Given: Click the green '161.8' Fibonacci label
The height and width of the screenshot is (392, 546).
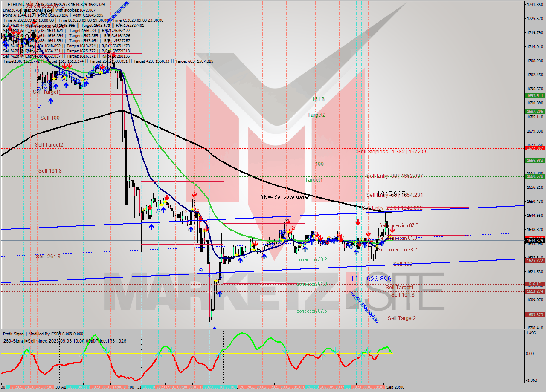Looking at the screenshot, I should click(x=318, y=99).
